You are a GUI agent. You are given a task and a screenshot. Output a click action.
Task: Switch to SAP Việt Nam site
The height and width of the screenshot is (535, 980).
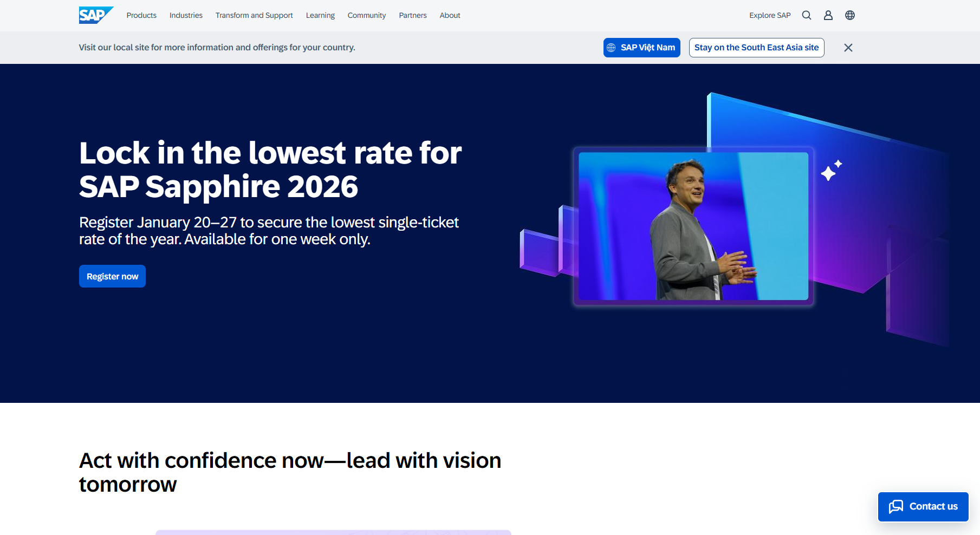pyautogui.click(x=642, y=48)
